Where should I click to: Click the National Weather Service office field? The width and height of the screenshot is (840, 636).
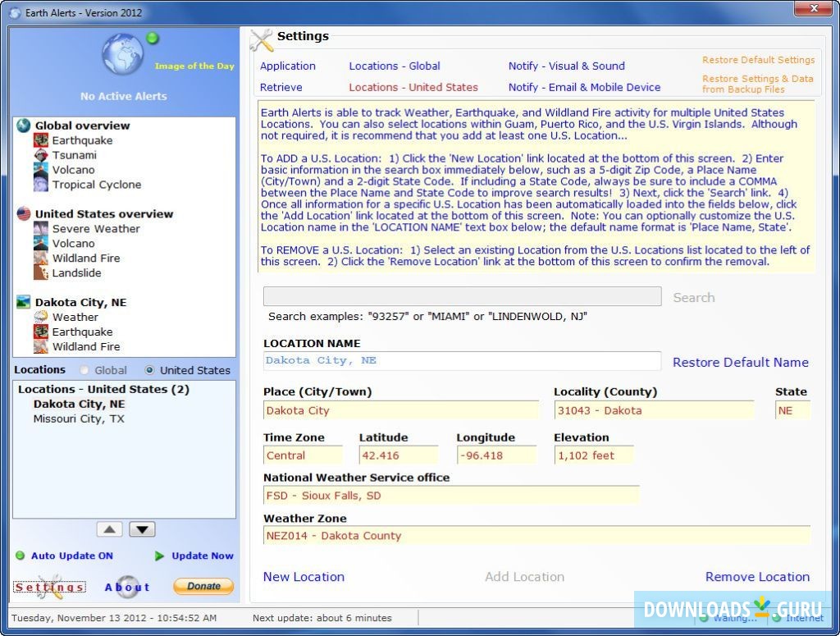click(451, 496)
